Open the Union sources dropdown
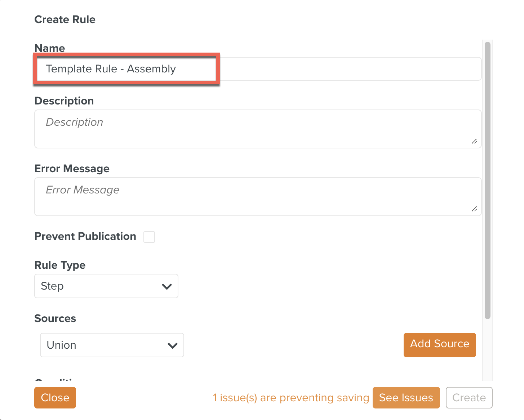 click(x=112, y=345)
